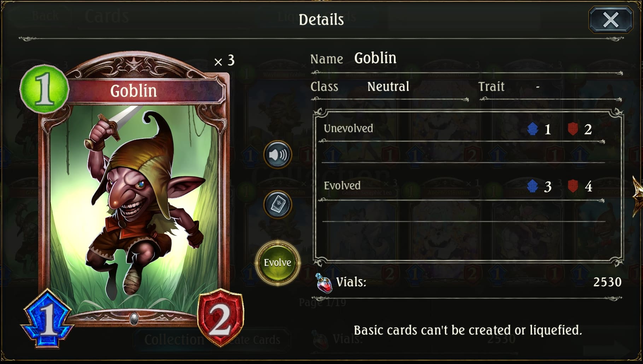Go to next card with right arrow
This screenshot has height=364, width=643.
[x=637, y=196]
